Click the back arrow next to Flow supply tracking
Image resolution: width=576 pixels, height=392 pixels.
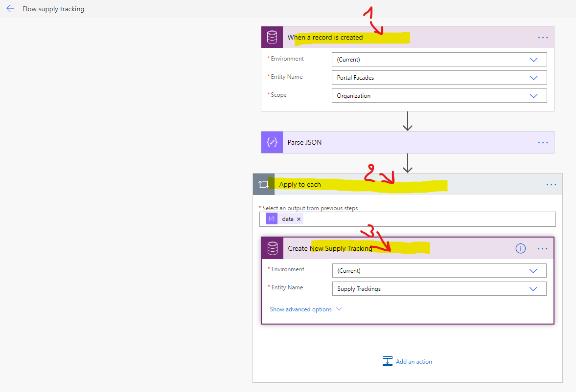click(x=10, y=8)
